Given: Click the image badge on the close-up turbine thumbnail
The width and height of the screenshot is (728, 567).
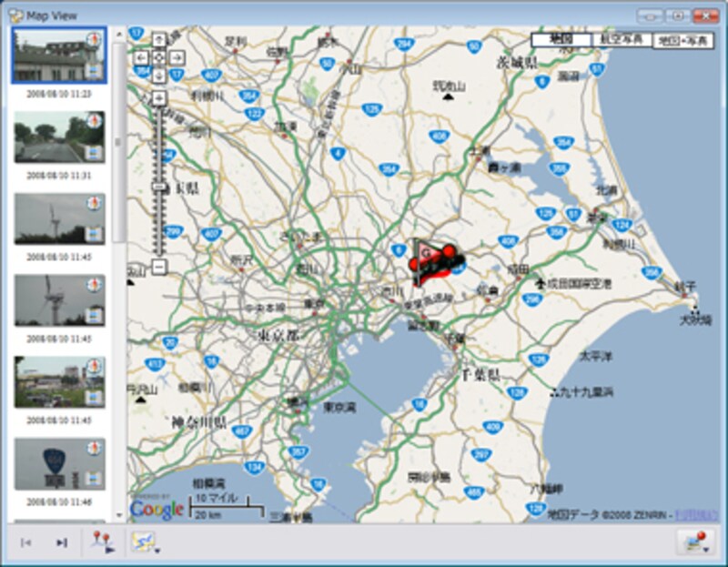Looking at the screenshot, I should (94, 316).
